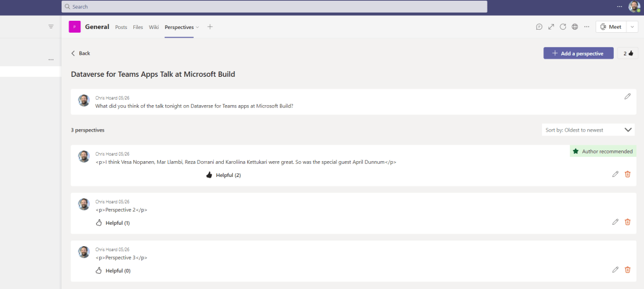Image resolution: width=644 pixels, height=289 pixels.
Task: Open the filter icon in left panel
Action: point(51,26)
